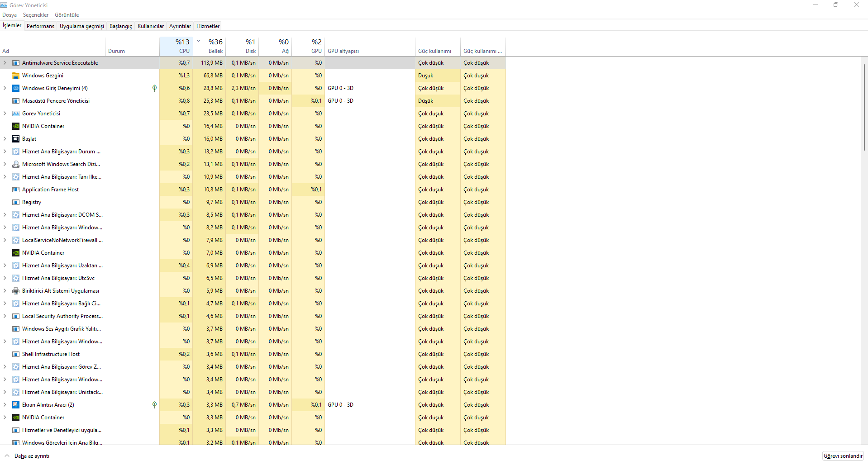
Task: Open the Başlangıç tab
Action: click(x=121, y=26)
